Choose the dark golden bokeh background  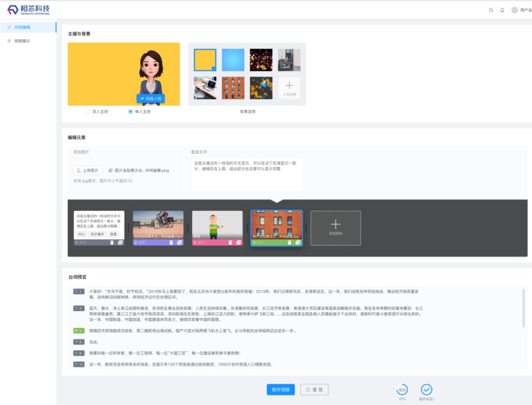(x=261, y=60)
